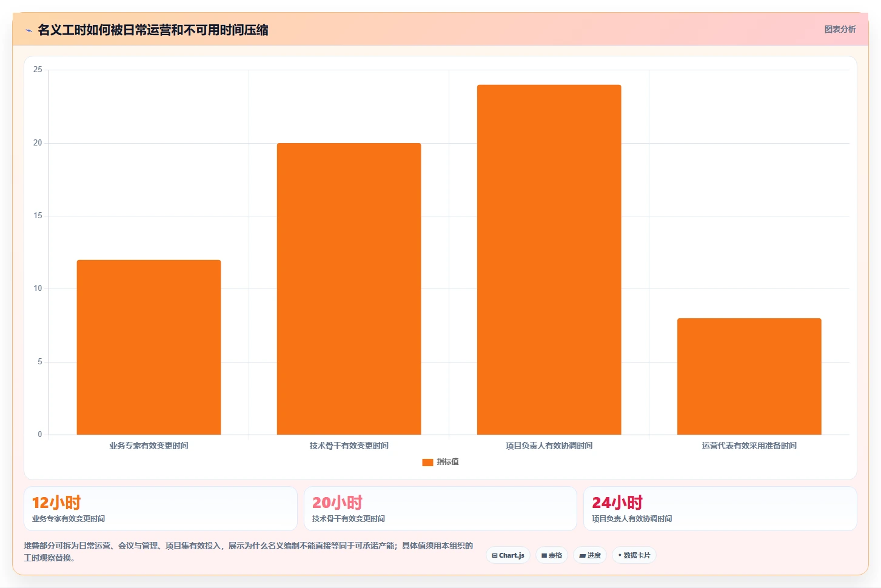Click the y-axis value 20
The height and width of the screenshot is (588, 881).
click(x=38, y=143)
